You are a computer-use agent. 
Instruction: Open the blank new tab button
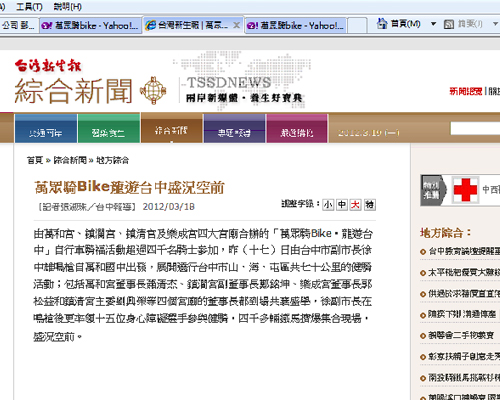(x=357, y=25)
